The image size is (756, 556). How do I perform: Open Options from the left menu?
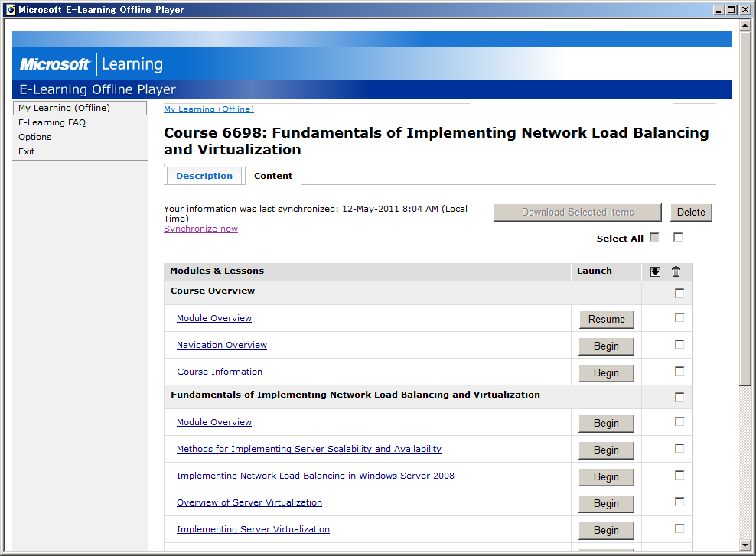[x=35, y=137]
